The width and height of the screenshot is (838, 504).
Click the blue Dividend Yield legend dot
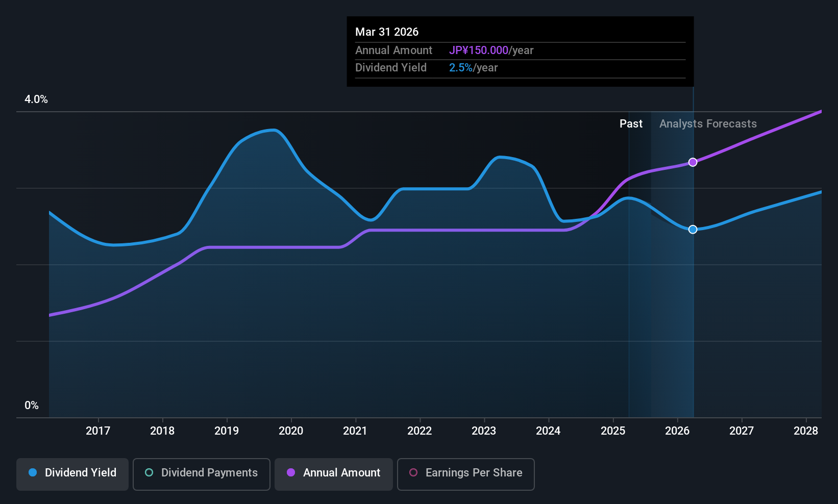pyautogui.click(x=33, y=472)
